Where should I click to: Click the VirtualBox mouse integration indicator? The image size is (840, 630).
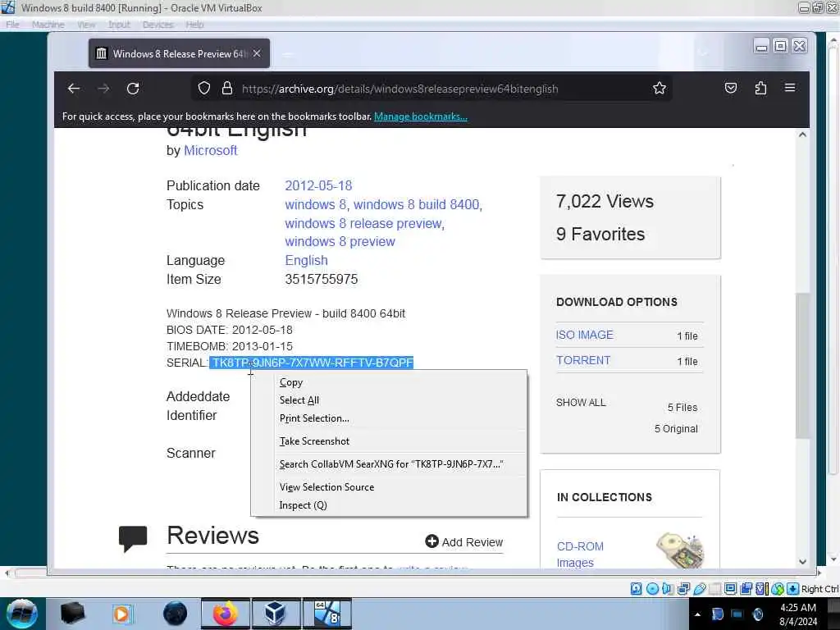(778, 589)
